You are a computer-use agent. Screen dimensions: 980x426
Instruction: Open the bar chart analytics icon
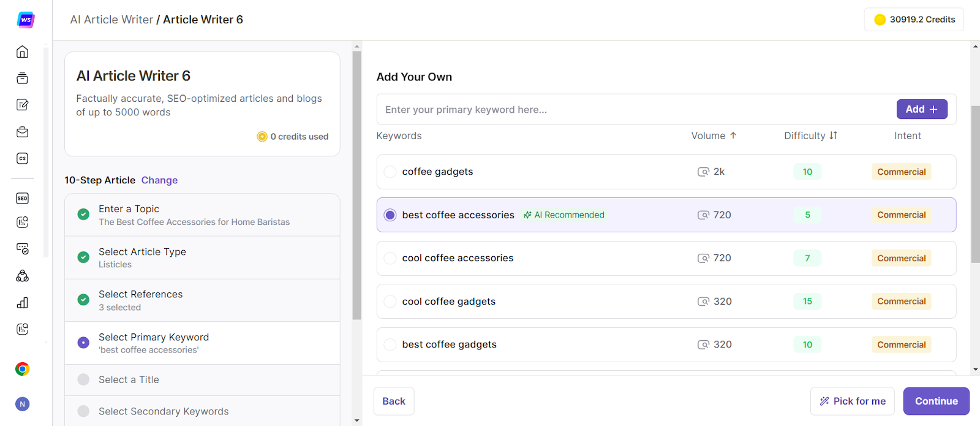click(23, 303)
